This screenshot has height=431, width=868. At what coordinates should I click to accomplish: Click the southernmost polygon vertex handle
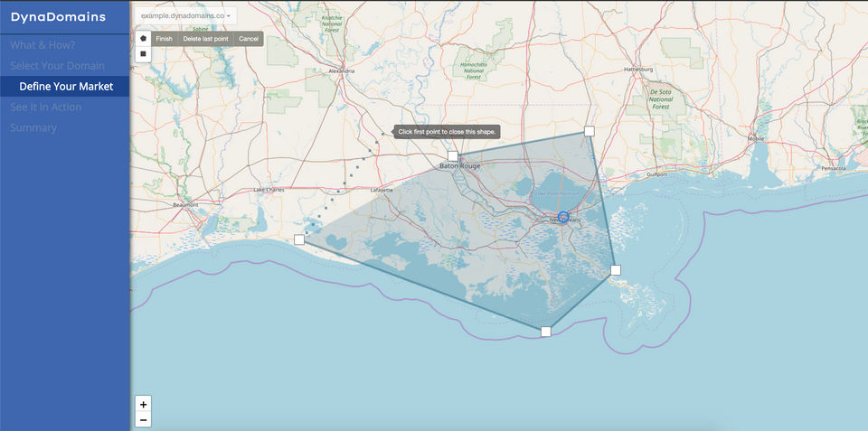[x=546, y=332]
